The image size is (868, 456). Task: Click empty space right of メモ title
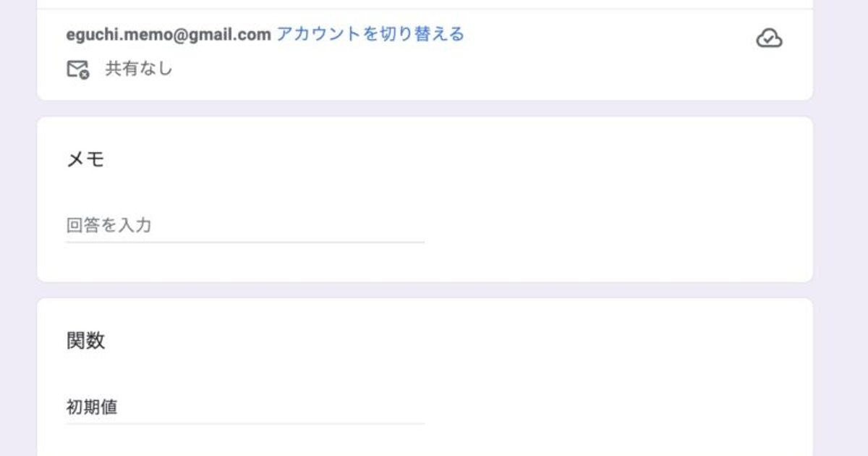434,159
